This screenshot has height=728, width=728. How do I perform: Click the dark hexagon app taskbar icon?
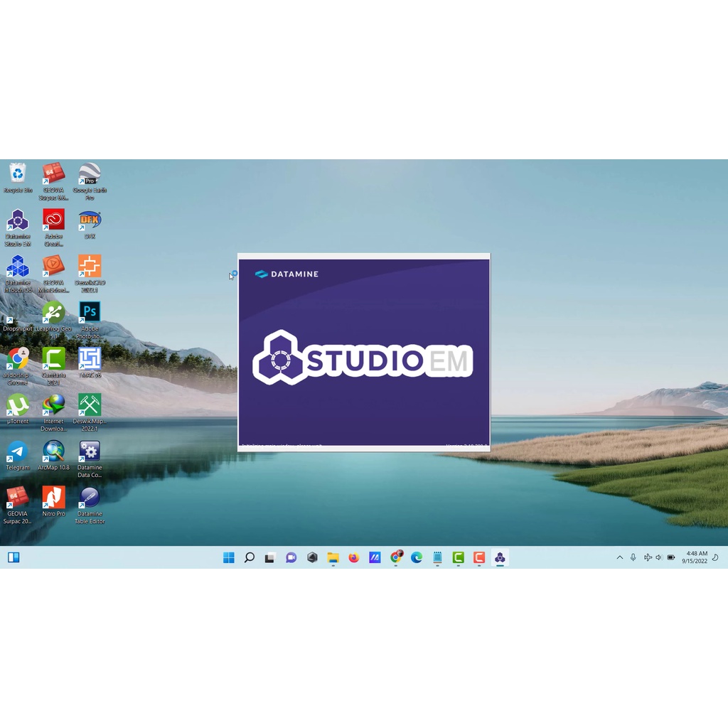312,557
